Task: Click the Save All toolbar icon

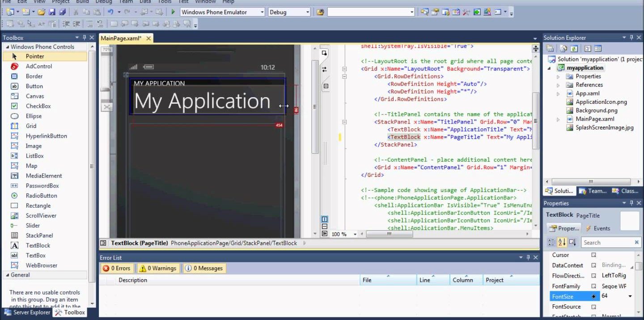Action: click(63, 12)
